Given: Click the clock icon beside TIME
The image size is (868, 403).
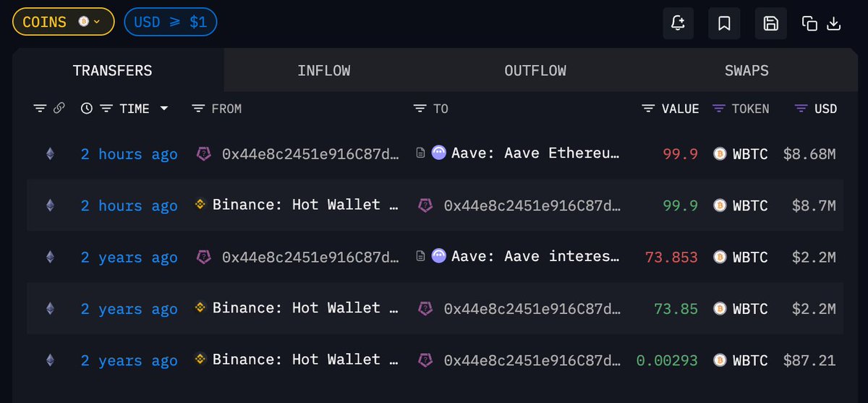Looking at the screenshot, I should (x=87, y=109).
